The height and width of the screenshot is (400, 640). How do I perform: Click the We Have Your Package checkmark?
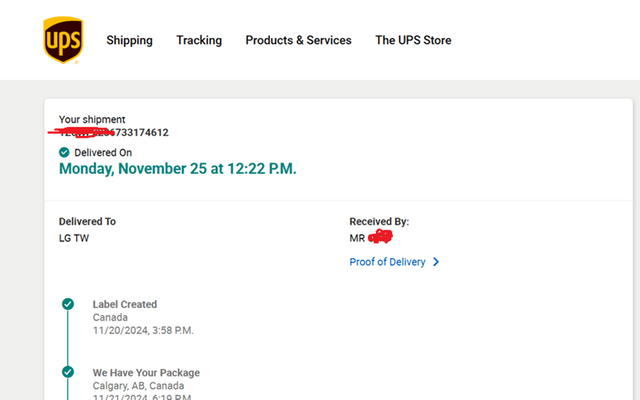pos(68,372)
